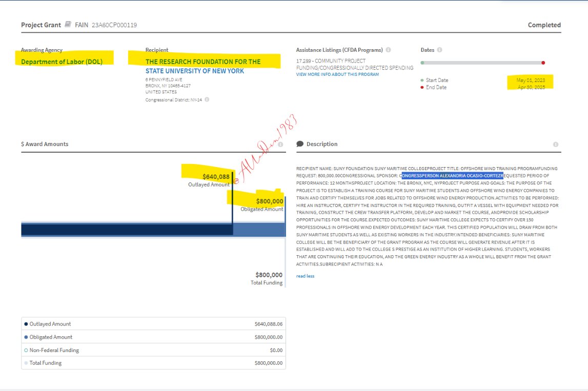The image size is (588, 391).
Task: Select the Non-Federal Funding legend row
Action: click(153, 350)
